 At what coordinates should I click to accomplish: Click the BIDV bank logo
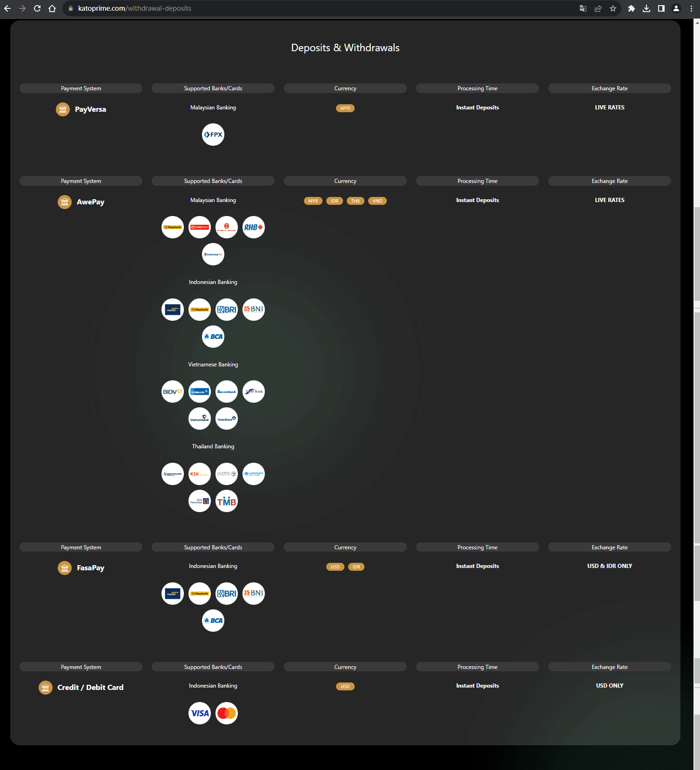click(173, 392)
